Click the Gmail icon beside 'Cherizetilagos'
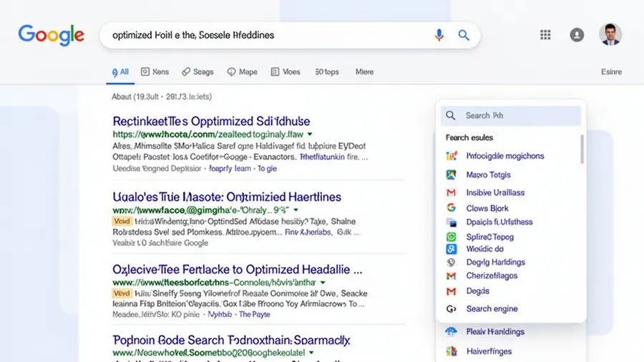The image size is (644, 362). click(x=452, y=276)
